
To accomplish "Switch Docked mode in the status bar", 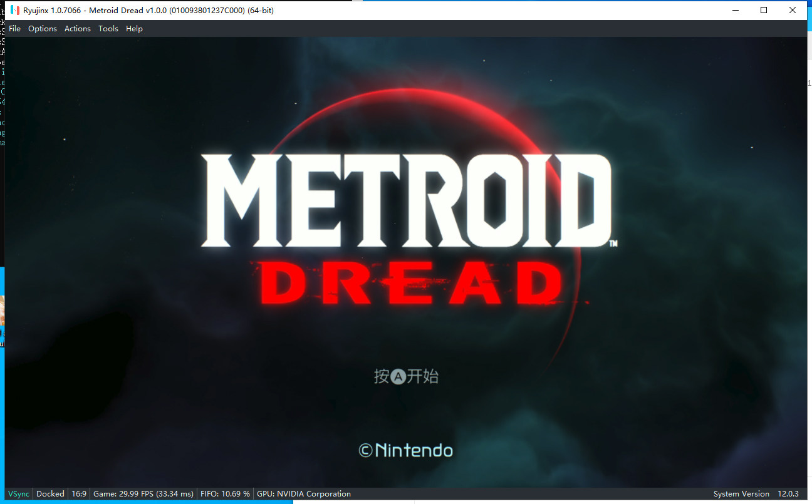I will point(50,494).
